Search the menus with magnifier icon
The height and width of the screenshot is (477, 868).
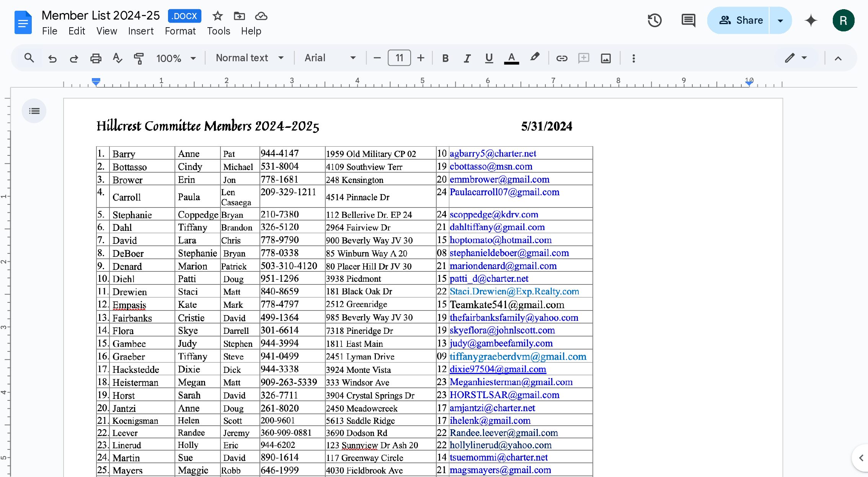tap(29, 58)
